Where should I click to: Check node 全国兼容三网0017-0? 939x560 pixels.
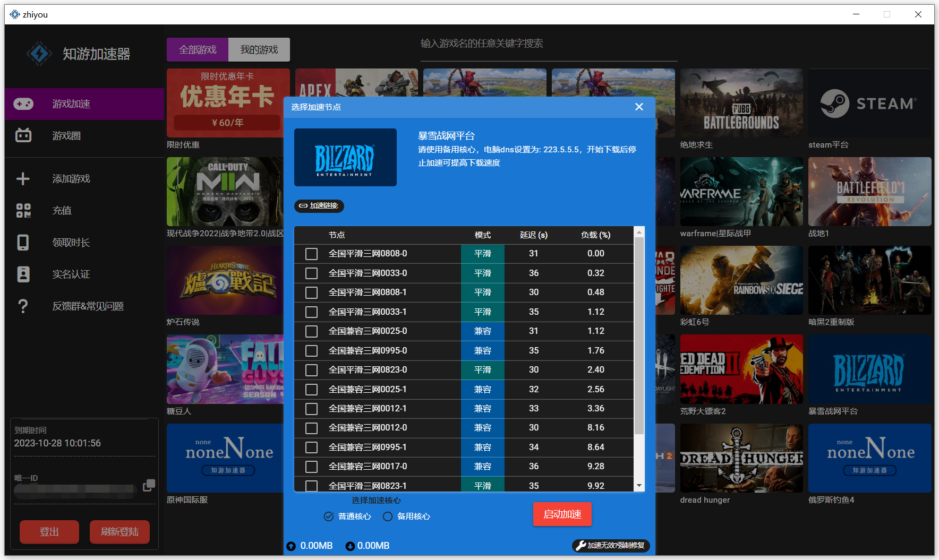coord(311,467)
